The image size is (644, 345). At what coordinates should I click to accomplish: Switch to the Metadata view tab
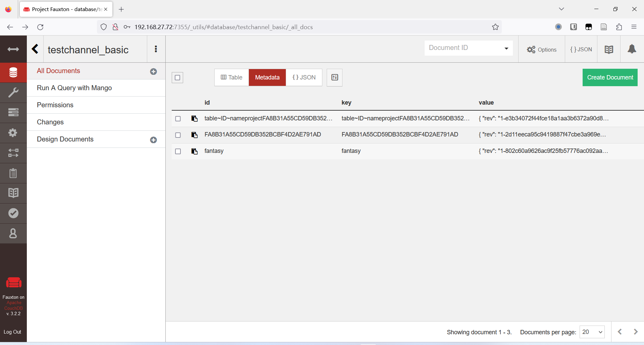(267, 77)
